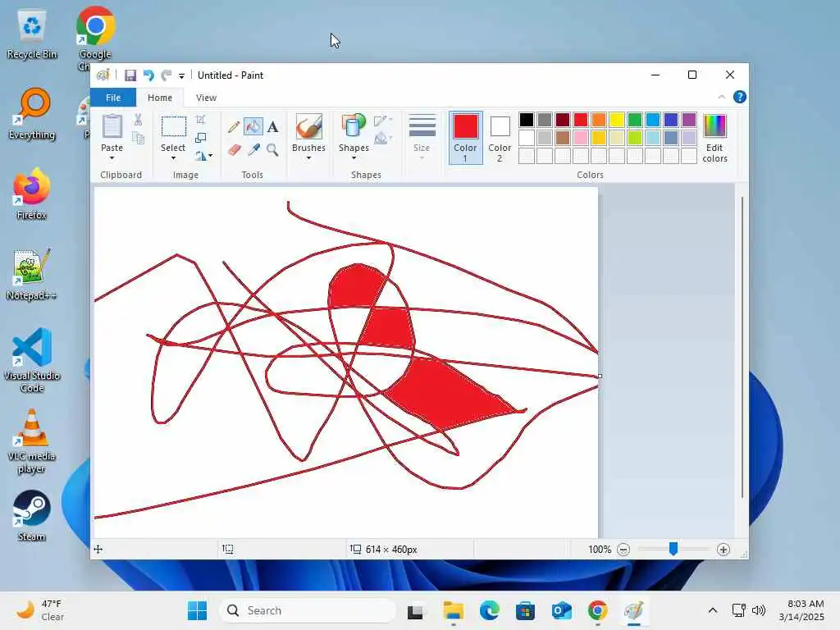Screen dimensions: 840x630
Task: Select the Firefox desktop icon
Action: point(32,194)
